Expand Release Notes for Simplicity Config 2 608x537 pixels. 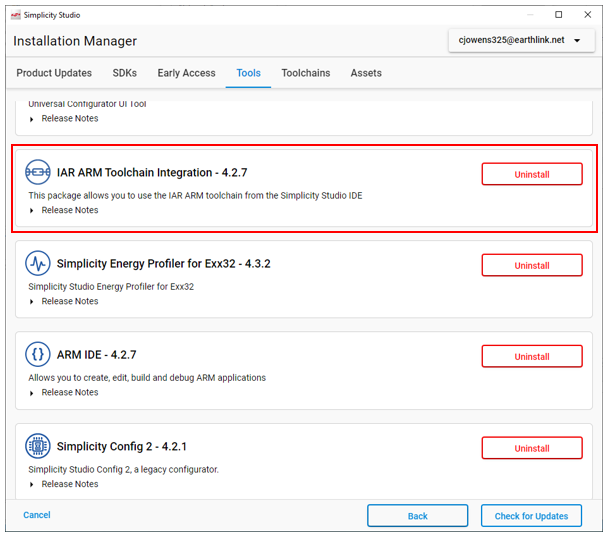[64, 484]
